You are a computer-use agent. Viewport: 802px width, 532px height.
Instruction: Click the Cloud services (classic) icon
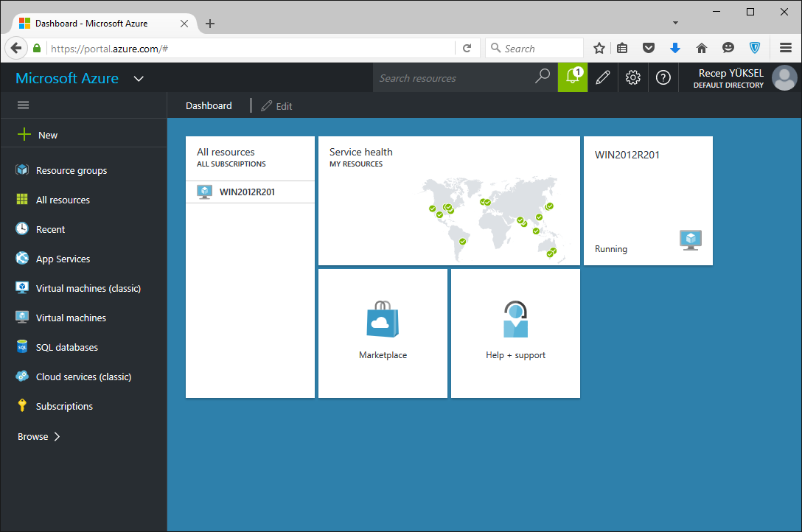pos(22,376)
